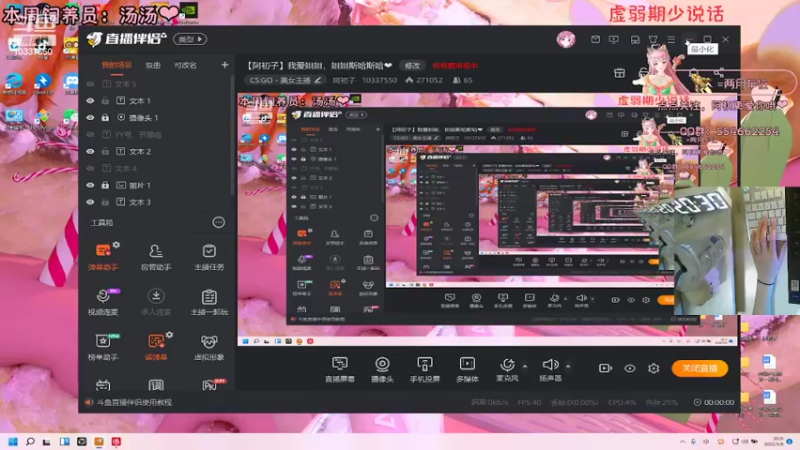The height and width of the screenshot is (450, 800).
Task: Toggle visibility of 文本 5 layer
Action: [x=90, y=84]
